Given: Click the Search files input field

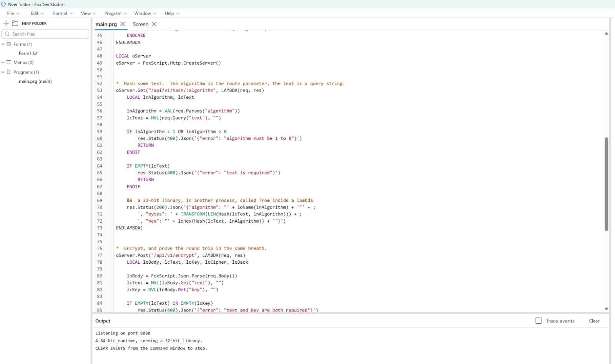Looking at the screenshot, I should point(45,34).
